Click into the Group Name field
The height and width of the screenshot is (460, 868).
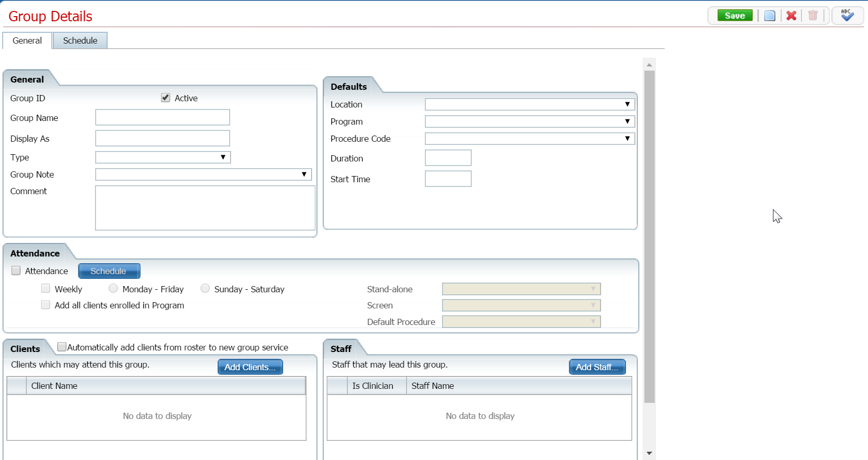click(x=163, y=117)
